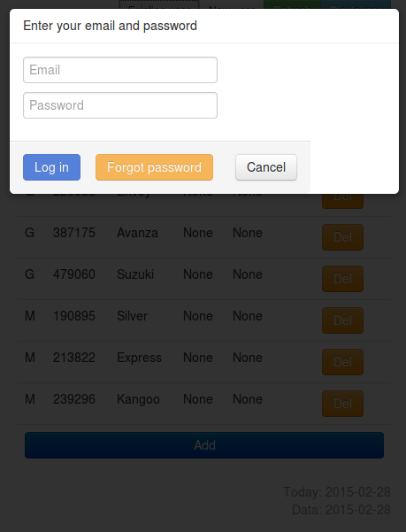Remove the Suzuki entry using Del
This screenshot has width=406, height=532.
coord(342,279)
